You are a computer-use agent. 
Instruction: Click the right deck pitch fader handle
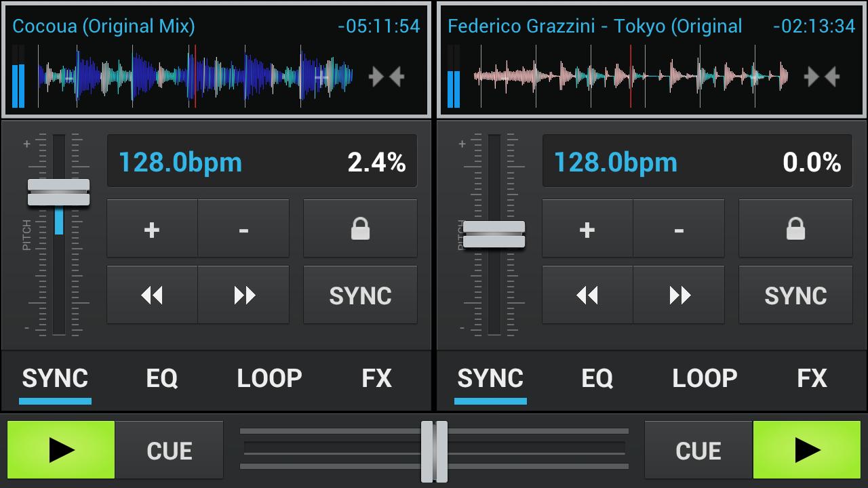point(494,235)
